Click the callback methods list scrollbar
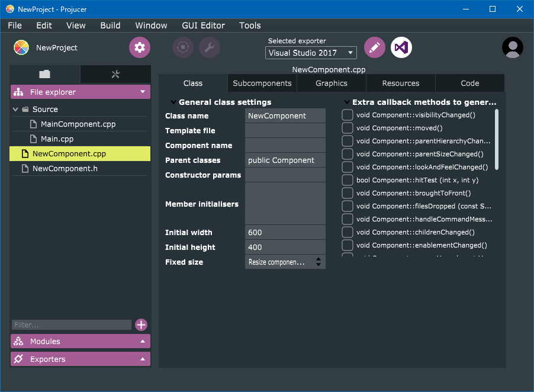This screenshot has width=534, height=392. tap(496, 140)
